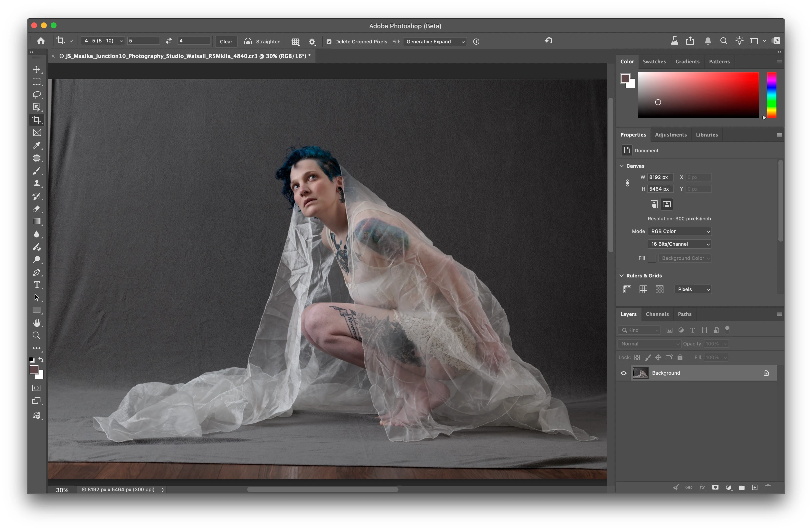Select the Horizontal Type tool
812x530 pixels.
tap(37, 285)
